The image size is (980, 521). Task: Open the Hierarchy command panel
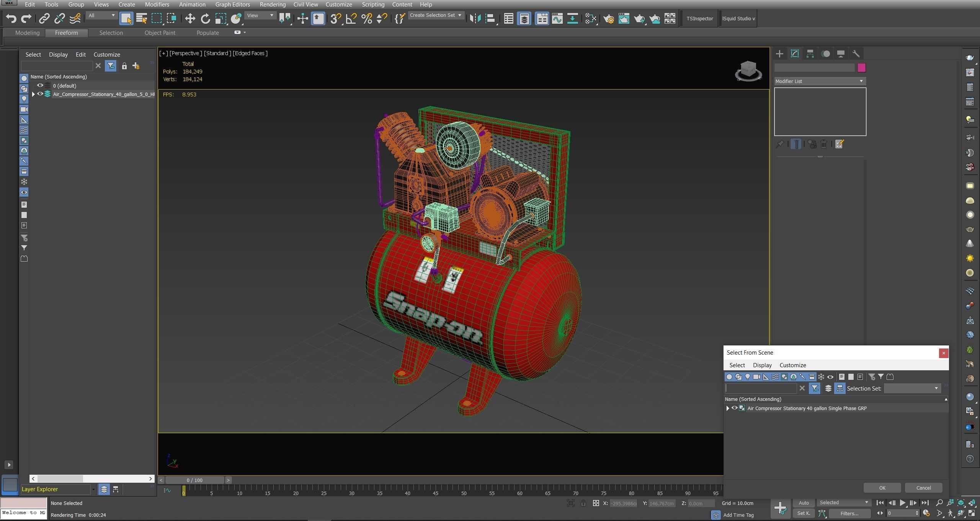click(x=810, y=54)
